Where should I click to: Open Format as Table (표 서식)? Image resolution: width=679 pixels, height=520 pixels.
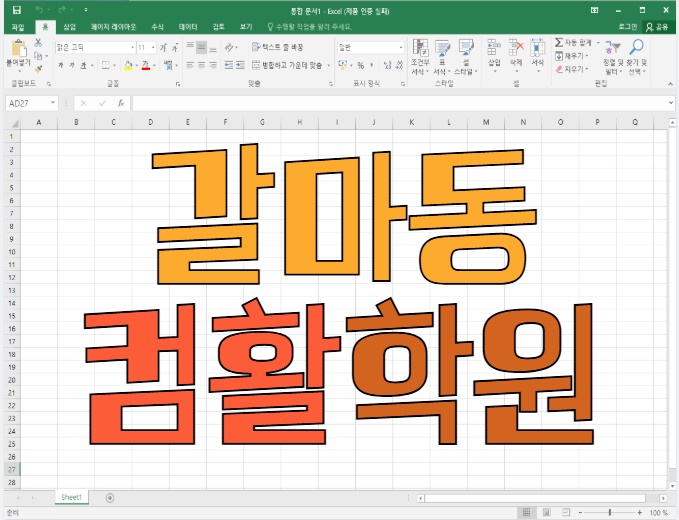click(442, 56)
